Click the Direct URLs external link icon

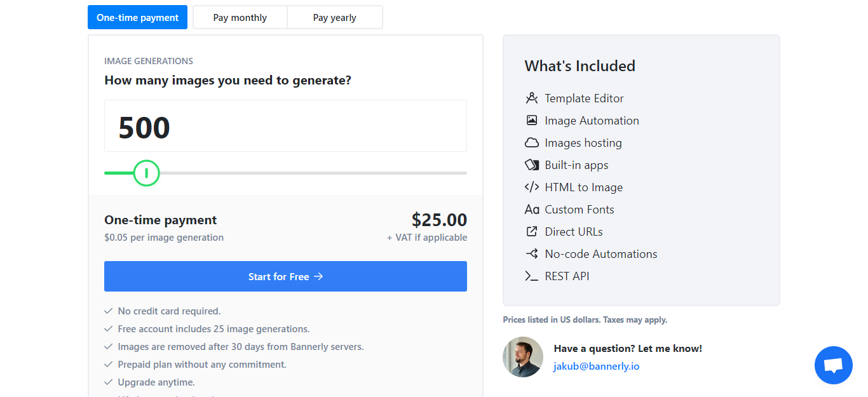pos(532,232)
